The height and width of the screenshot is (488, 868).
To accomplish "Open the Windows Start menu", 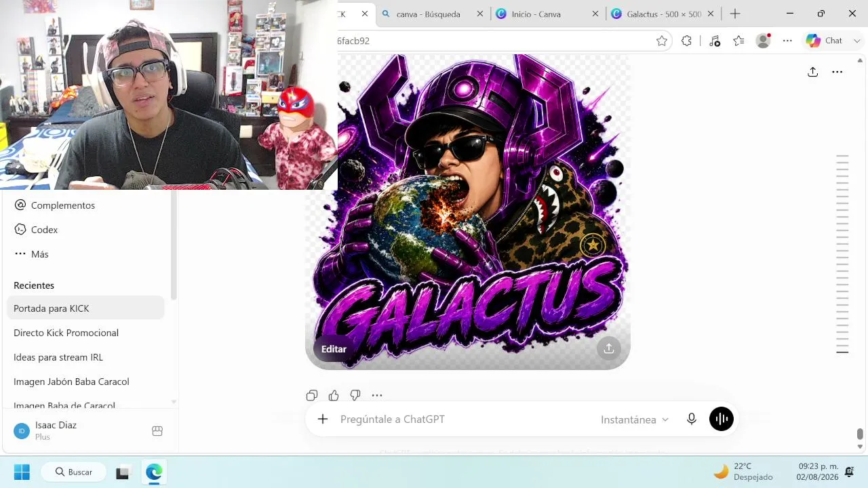I will (x=22, y=472).
